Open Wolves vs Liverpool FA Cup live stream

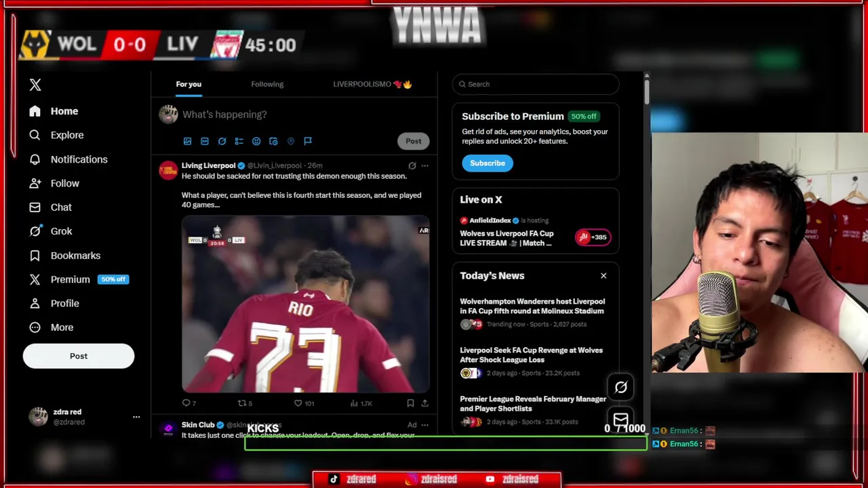coord(507,238)
